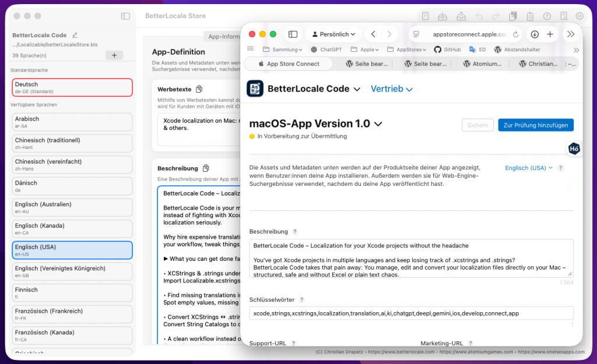
Task: Copy the Werbetexte content using its copy icon
Action: pos(199,89)
